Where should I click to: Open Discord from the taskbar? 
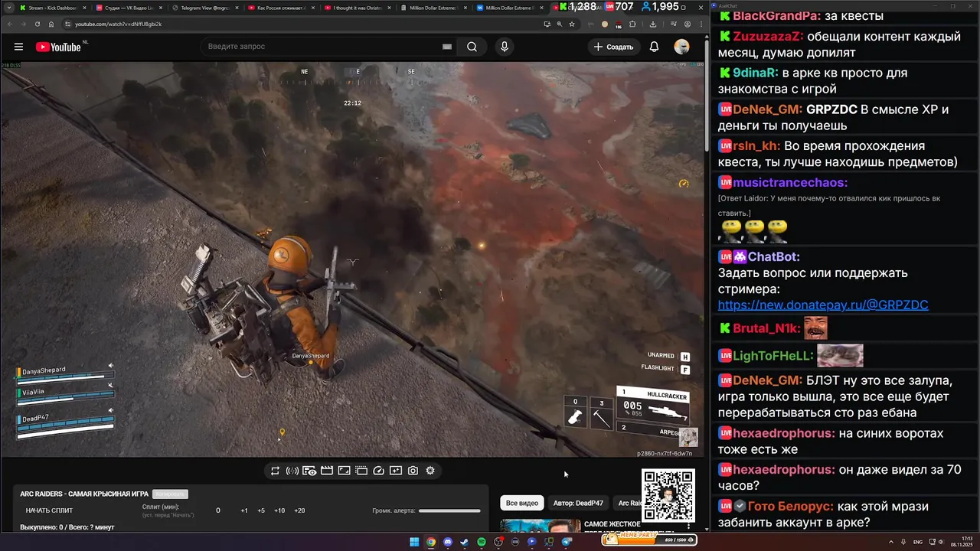click(x=448, y=542)
